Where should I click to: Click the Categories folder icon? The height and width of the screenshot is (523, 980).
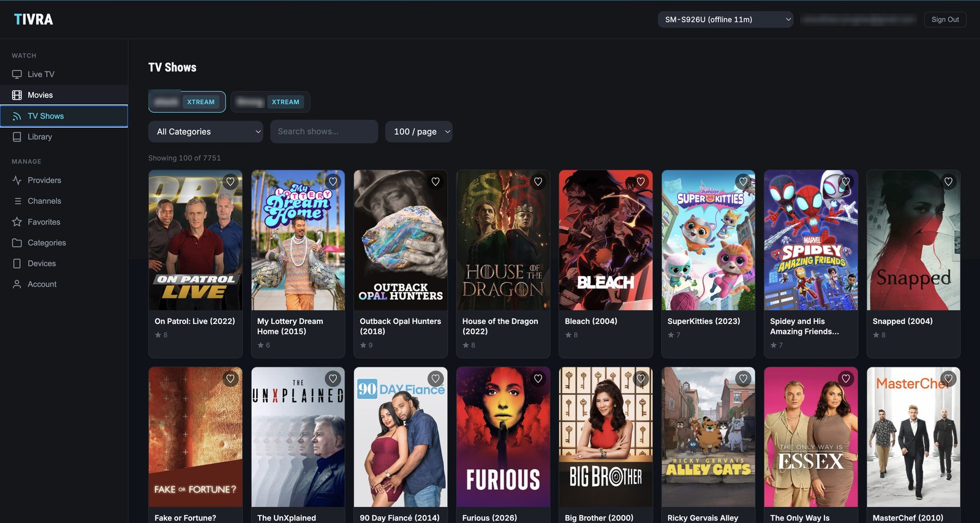(x=17, y=243)
